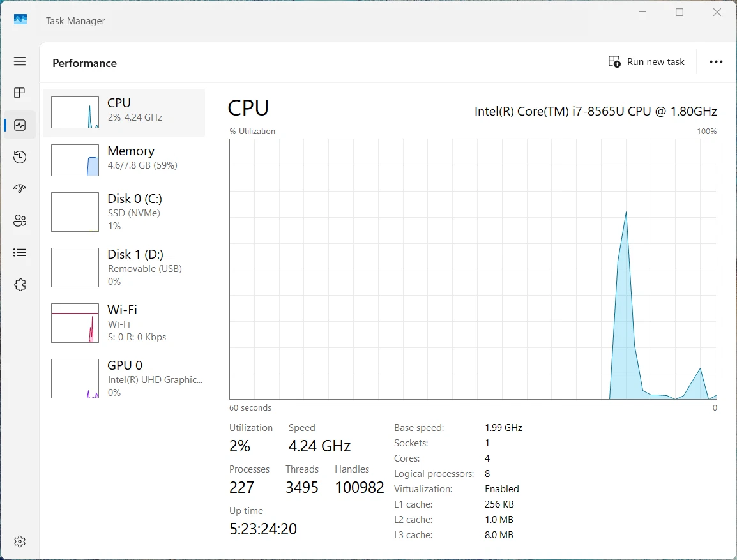
Task: Minimize the Task Manager window
Action: 642,12
